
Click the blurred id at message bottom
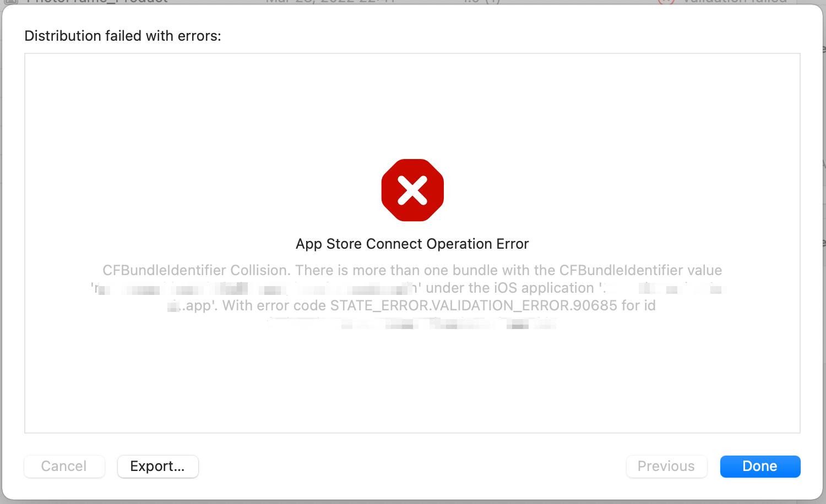(412, 324)
